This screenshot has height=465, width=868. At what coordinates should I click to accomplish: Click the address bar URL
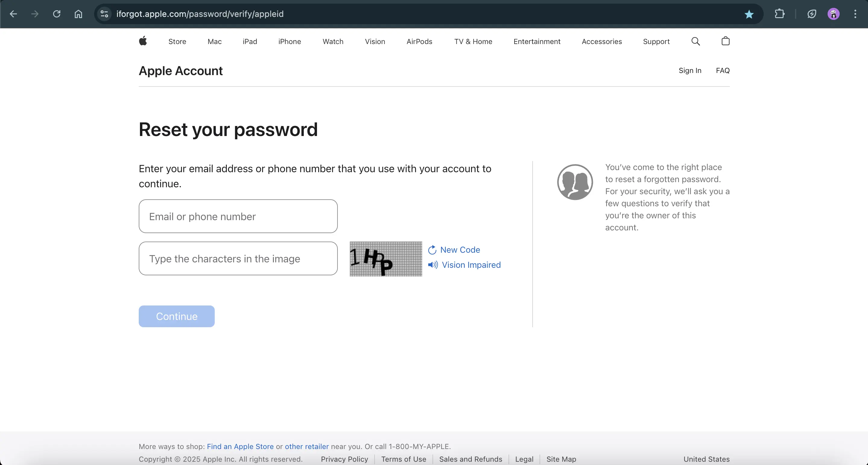[x=200, y=14]
